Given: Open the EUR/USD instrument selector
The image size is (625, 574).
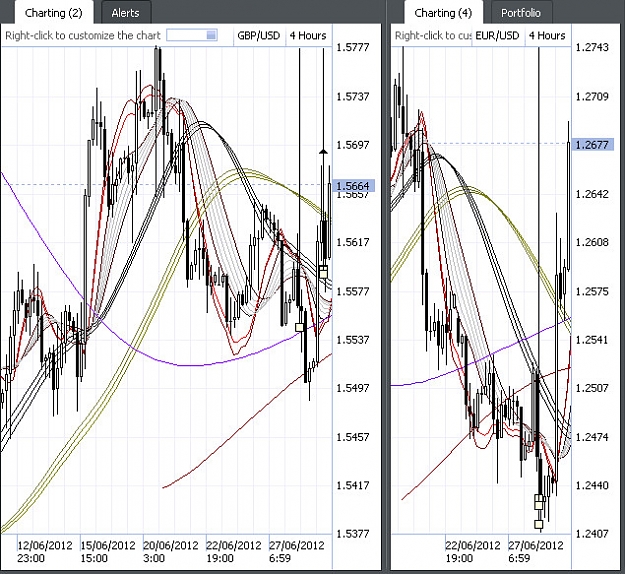Looking at the screenshot, I should [x=498, y=35].
